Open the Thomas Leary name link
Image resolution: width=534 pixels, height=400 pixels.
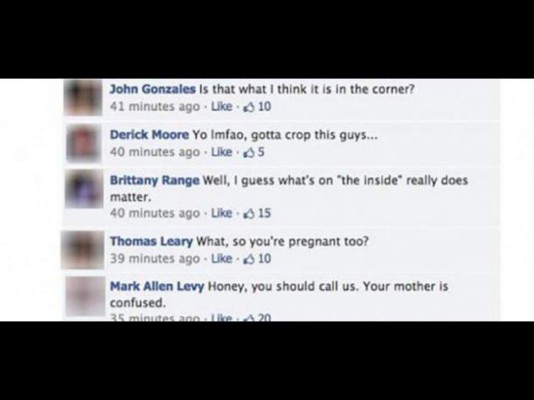point(151,241)
